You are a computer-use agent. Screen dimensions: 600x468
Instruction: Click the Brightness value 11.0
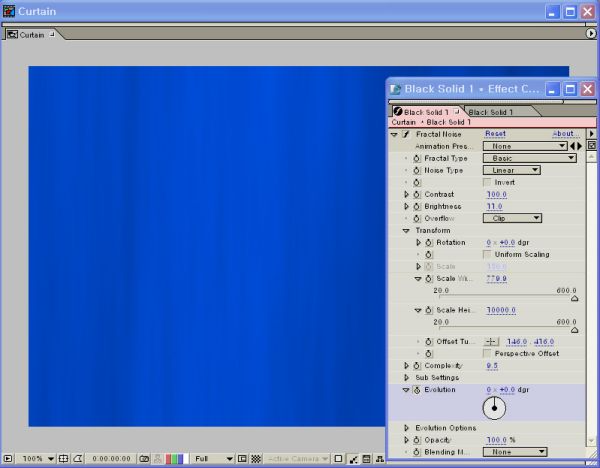[x=494, y=207]
